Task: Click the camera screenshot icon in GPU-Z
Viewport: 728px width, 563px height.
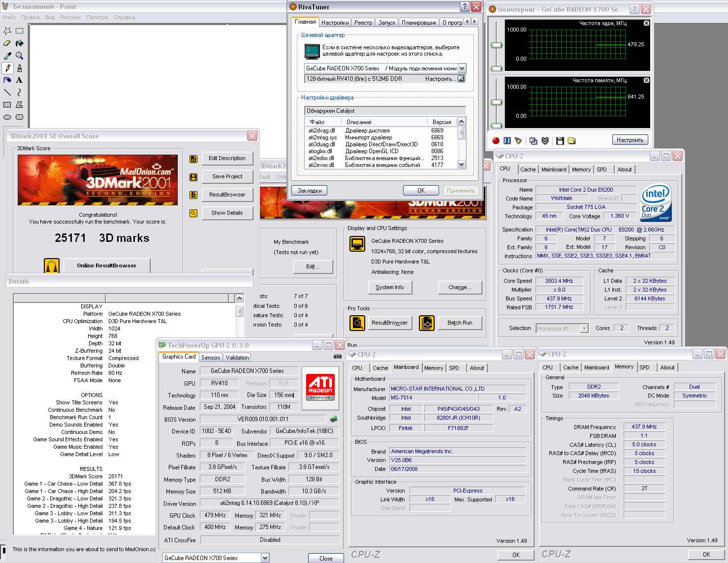Action: point(337,356)
